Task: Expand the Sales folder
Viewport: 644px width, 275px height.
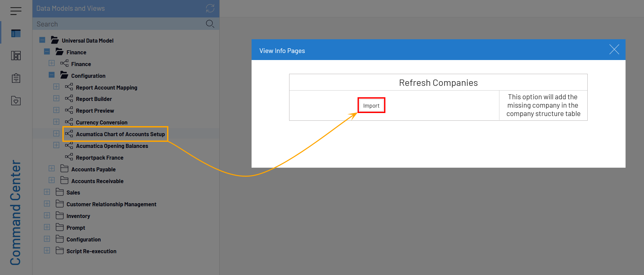Action: (x=47, y=192)
